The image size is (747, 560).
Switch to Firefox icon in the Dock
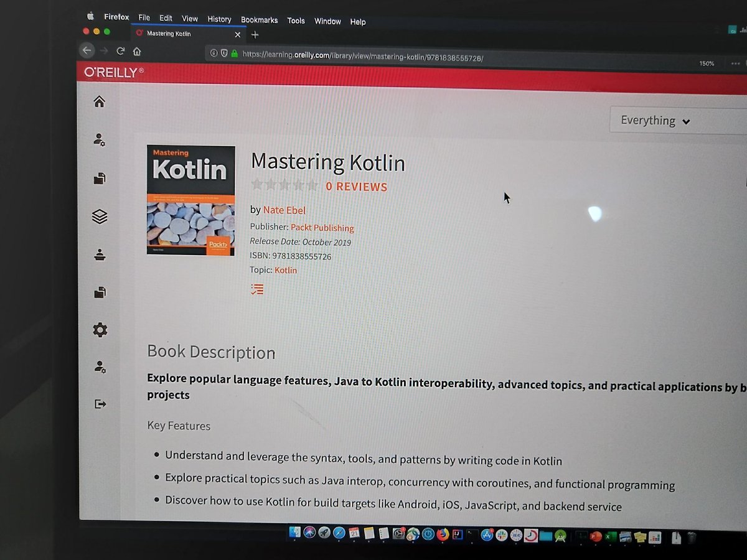(x=443, y=534)
